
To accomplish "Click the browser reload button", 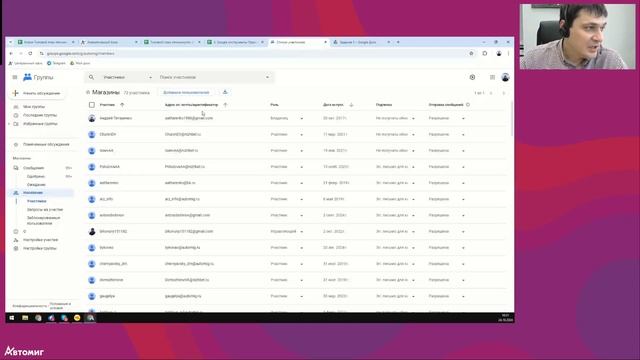I will (x=30, y=53).
